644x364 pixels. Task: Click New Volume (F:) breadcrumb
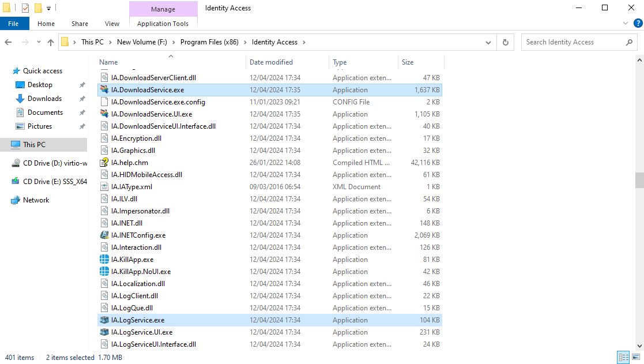tap(142, 42)
